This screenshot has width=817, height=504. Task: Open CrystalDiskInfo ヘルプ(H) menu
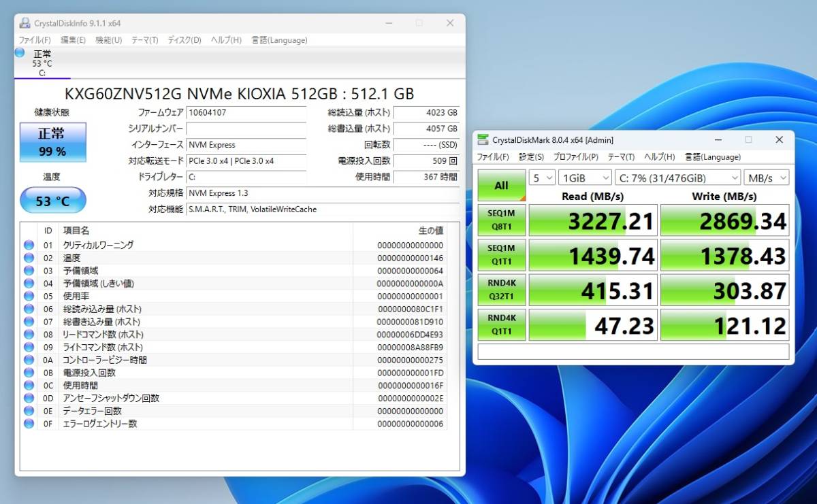pos(226,40)
